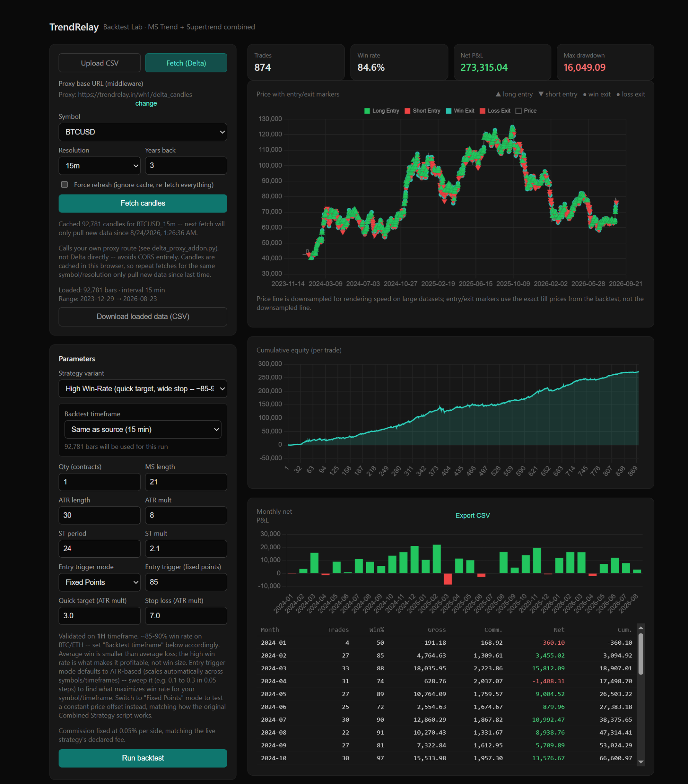Toggle the Long Entry legend swatch
688x784 pixels.
tap(367, 111)
